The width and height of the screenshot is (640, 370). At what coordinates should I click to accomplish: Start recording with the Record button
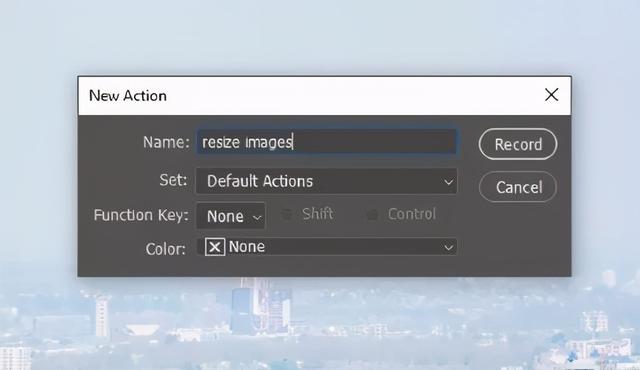pos(518,144)
